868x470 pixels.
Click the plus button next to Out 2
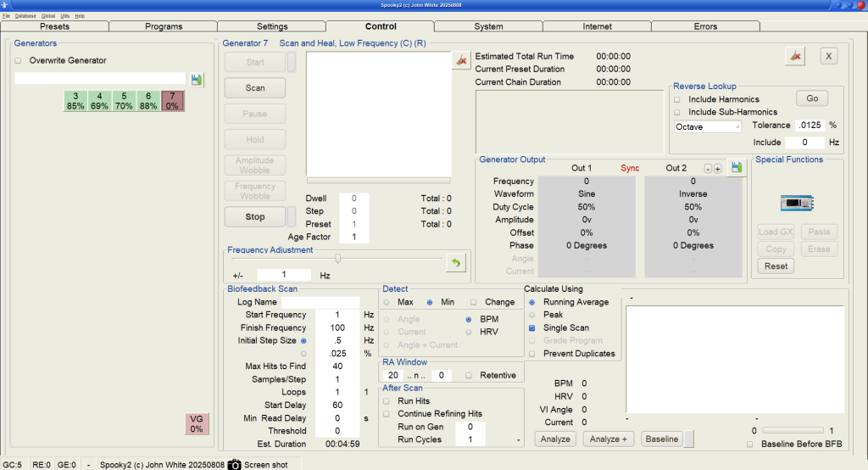pyautogui.click(x=717, y=169)
